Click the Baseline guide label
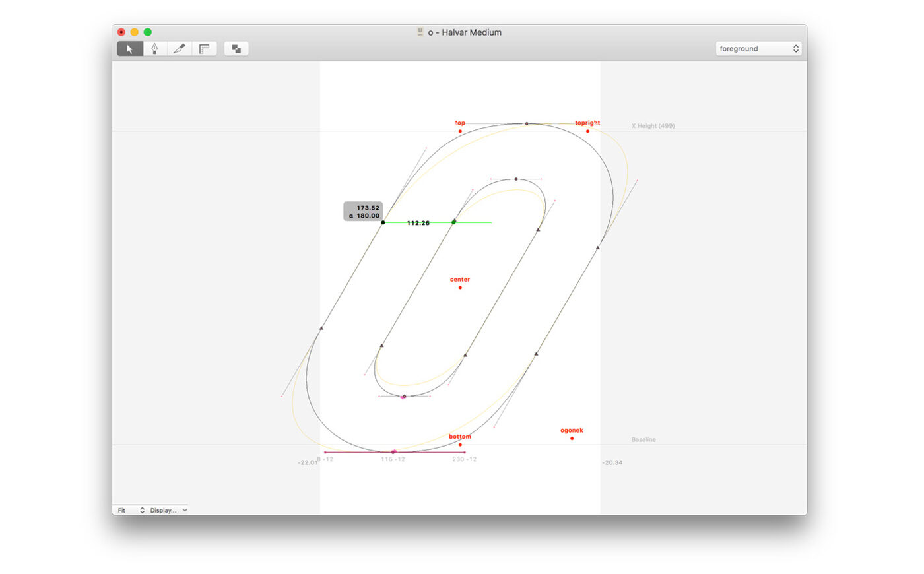The width and height of the screenshot is (924, 574). coord(643,439)
